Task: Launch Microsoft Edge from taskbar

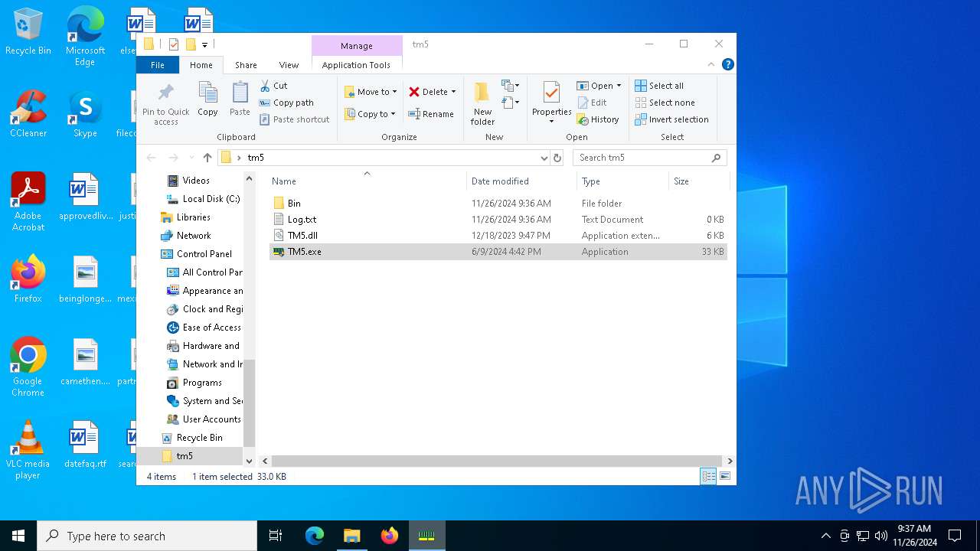Action: tap(315, 536)
